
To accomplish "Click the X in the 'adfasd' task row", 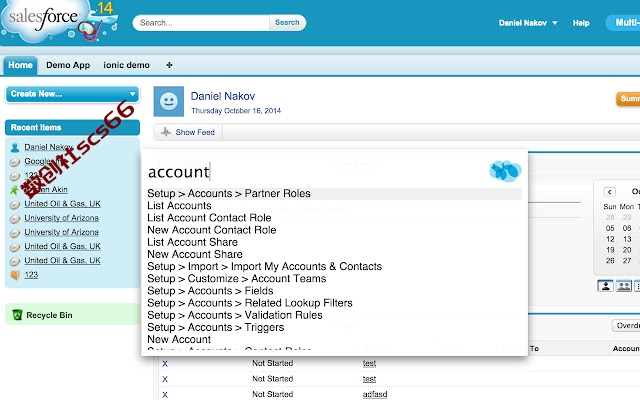I will point(165,394).
